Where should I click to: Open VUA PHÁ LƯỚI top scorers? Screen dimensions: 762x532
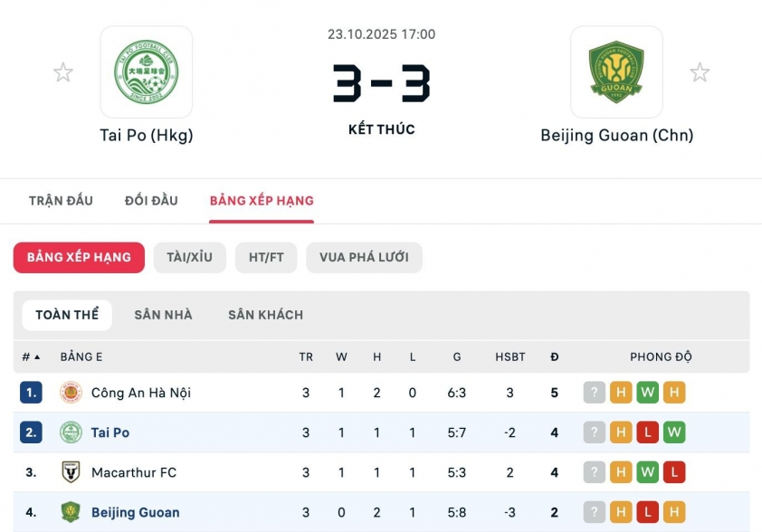coord(364,258)
